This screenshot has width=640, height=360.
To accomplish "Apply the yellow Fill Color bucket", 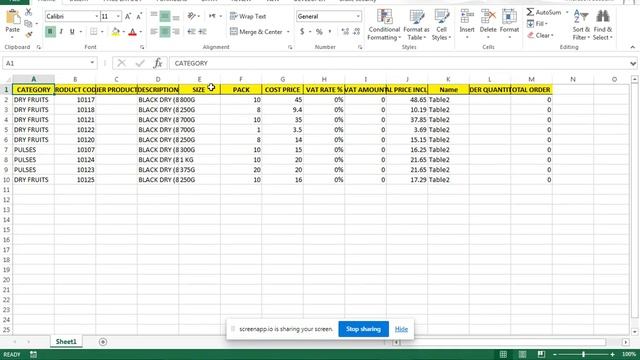I will coord(116,31).
